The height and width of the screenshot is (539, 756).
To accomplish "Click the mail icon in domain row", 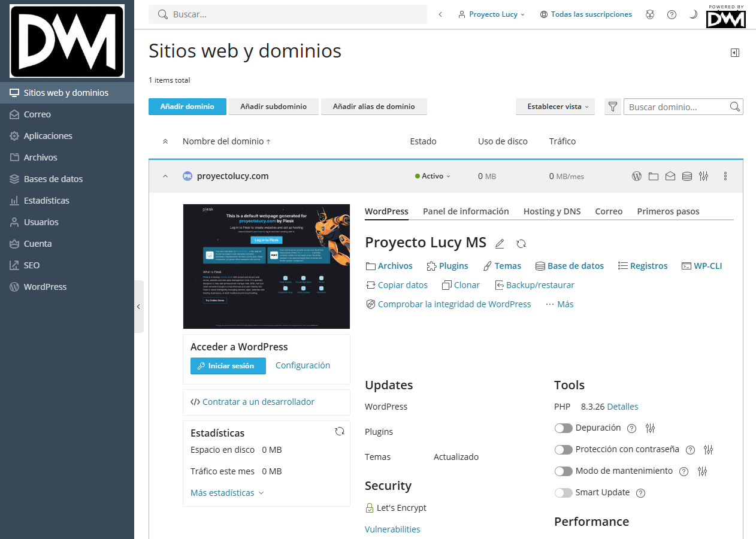I will [670, 176].
